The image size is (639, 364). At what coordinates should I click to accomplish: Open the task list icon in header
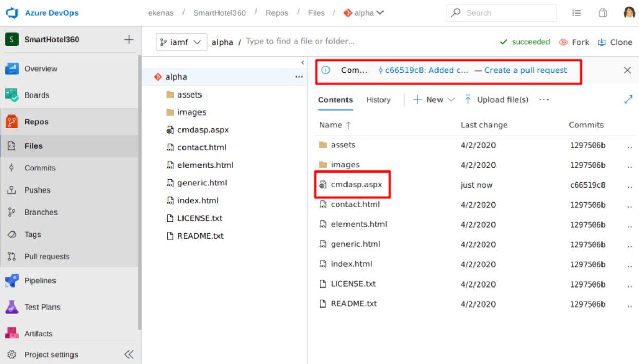pyautogui.click(x=577, y=13)
